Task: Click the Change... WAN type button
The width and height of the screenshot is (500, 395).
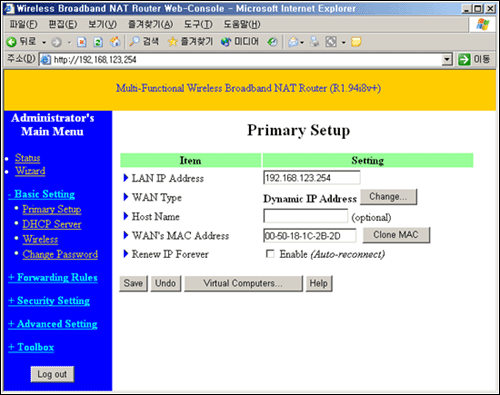Action: point(388,197)
